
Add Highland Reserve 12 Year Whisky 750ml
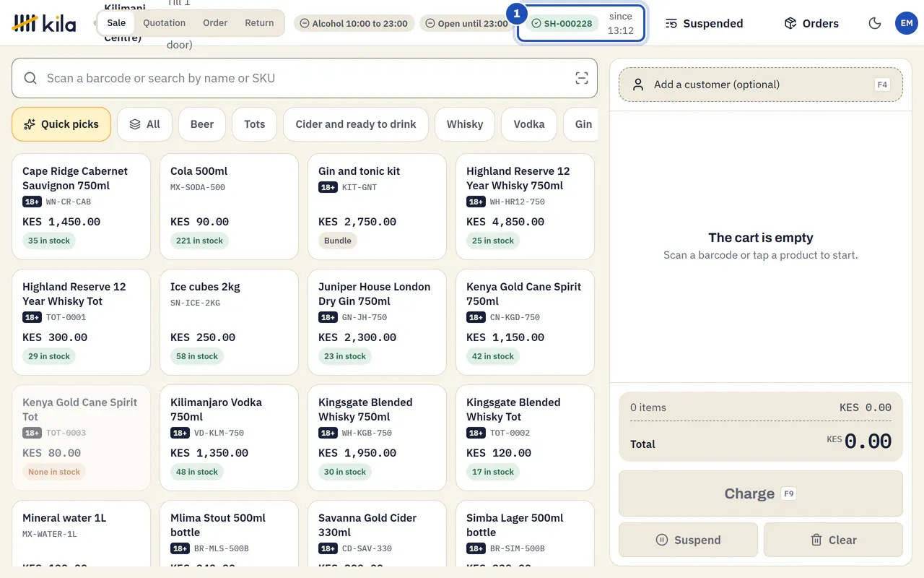525,207
